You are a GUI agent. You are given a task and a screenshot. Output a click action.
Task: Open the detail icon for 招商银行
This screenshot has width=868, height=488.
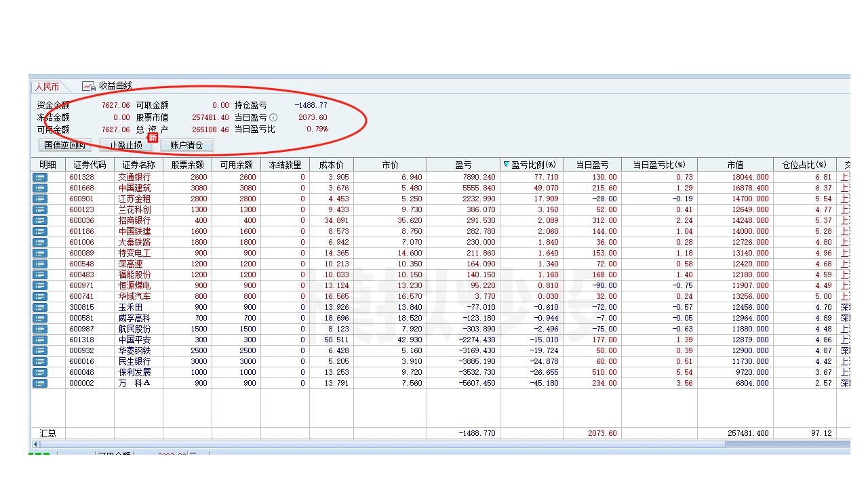tap(40, 220)
